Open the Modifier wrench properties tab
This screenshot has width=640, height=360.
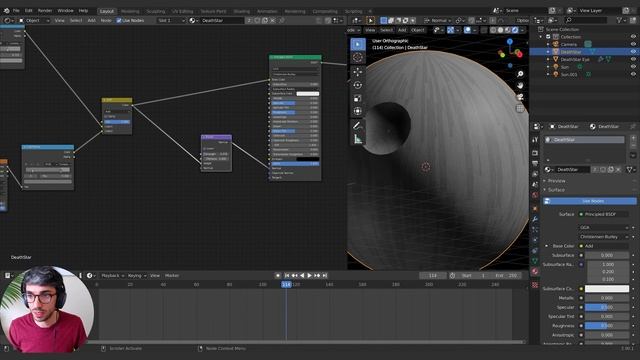pos(535,219)
